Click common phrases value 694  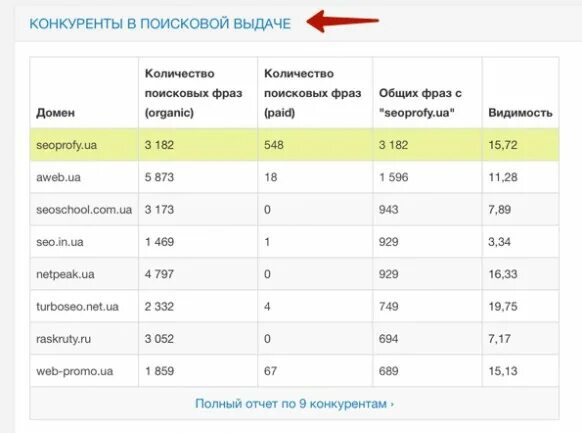pyautogui.click(x=389, y=339)
